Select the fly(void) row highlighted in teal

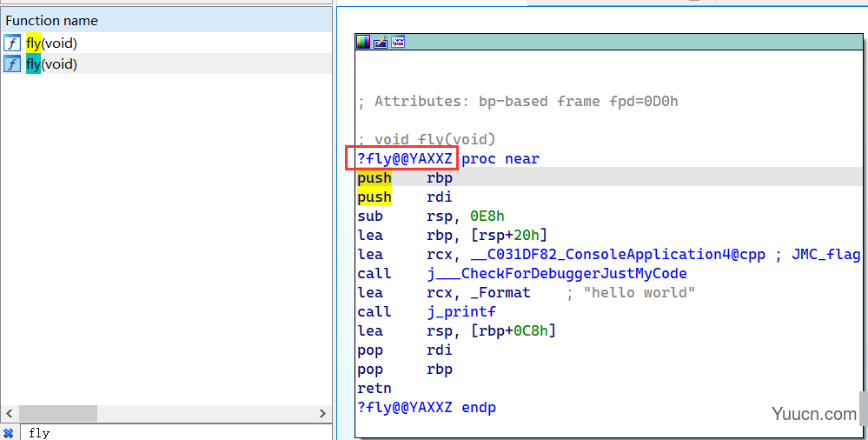click(166, 63)
